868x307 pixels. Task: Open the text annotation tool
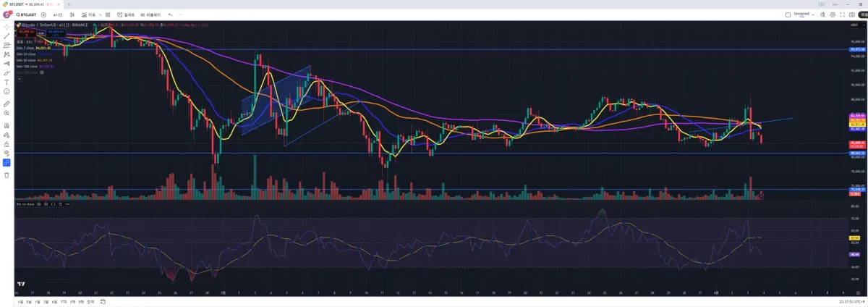tap(7, 83)
